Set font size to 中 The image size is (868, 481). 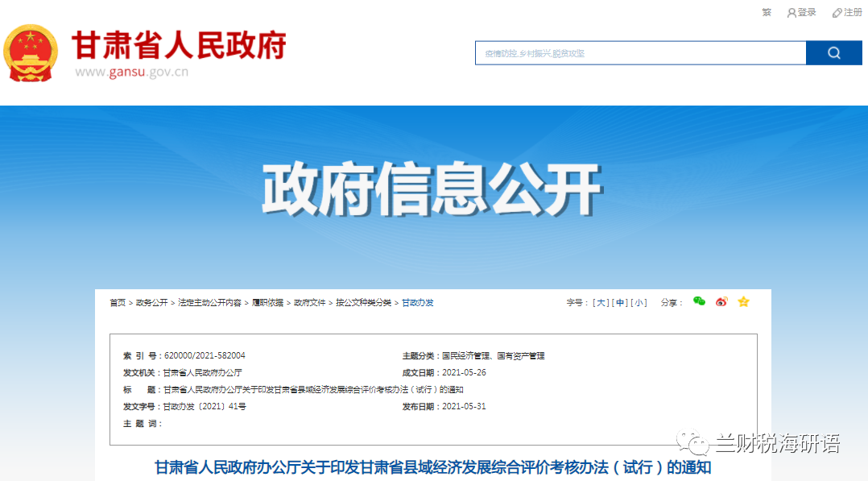(620, 303)
